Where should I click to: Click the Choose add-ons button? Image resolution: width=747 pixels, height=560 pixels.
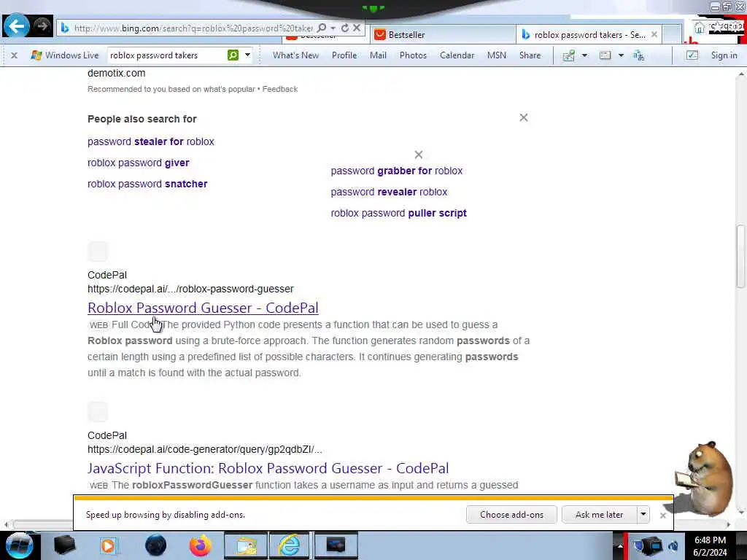(x=511, y=515)
